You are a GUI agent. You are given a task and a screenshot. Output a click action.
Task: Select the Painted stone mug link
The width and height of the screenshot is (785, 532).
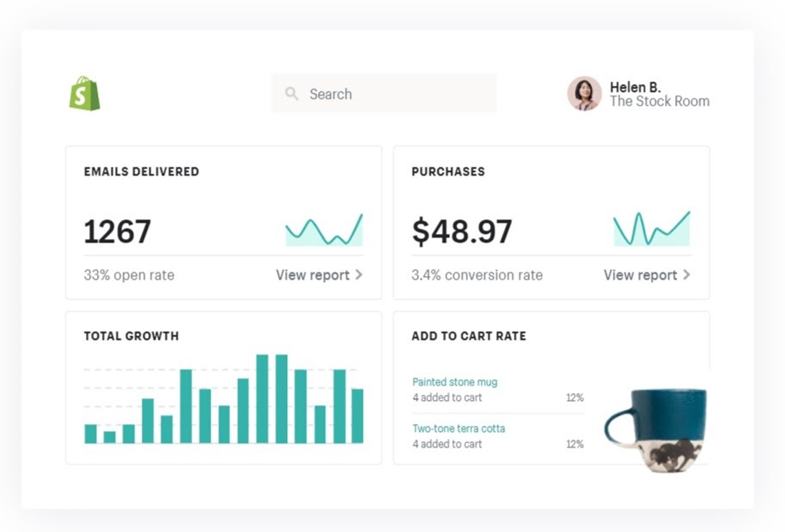(x=455, y=382)
